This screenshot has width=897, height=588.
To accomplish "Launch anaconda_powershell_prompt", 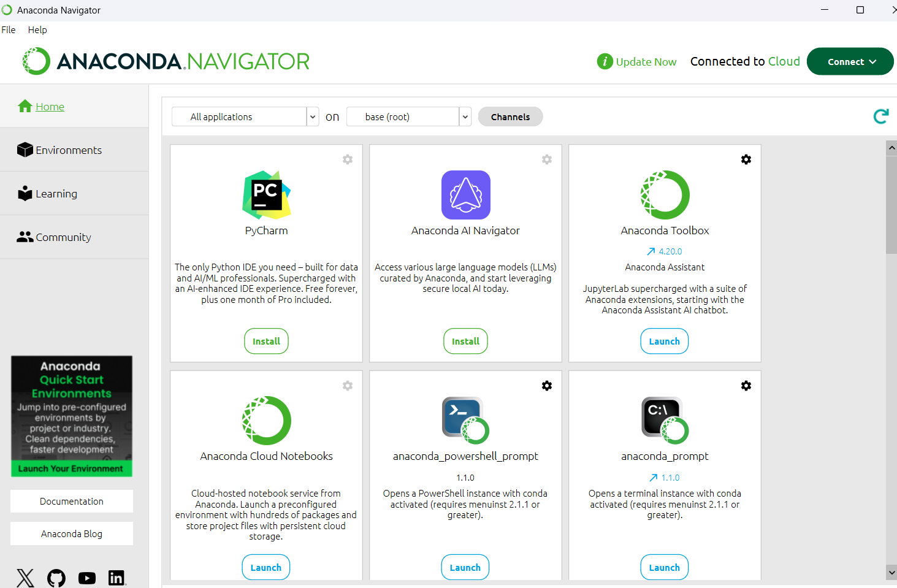I will pyautogui.click(x=465, y=567).
